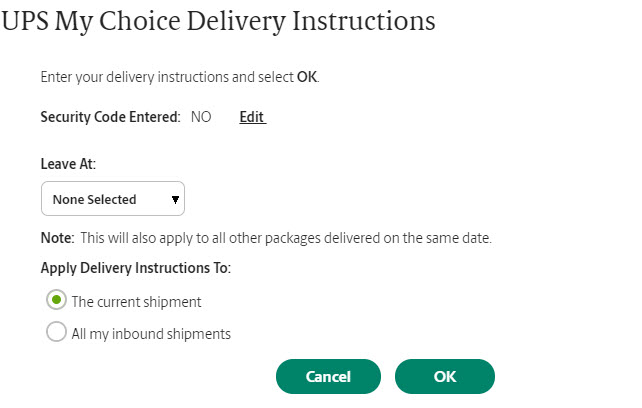Click the 'Leave At:' field label
Screen dimensions: 642x408
coord(68,164)
